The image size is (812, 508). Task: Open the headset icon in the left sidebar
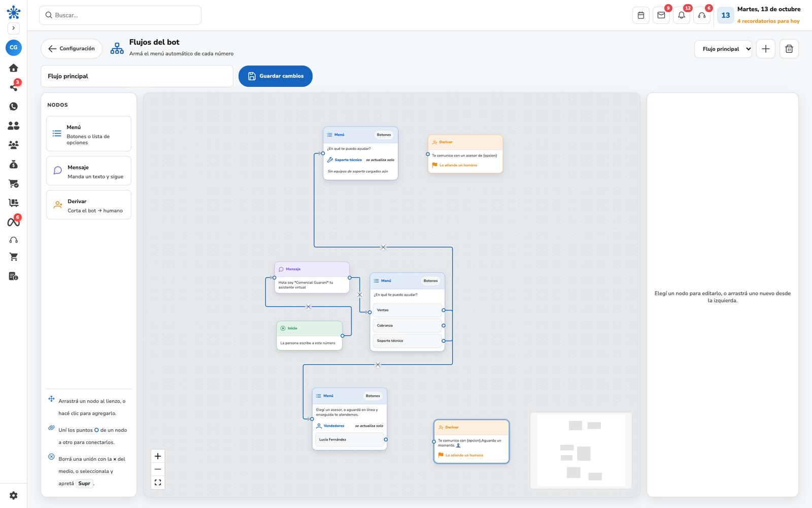(x=14, y=240)
